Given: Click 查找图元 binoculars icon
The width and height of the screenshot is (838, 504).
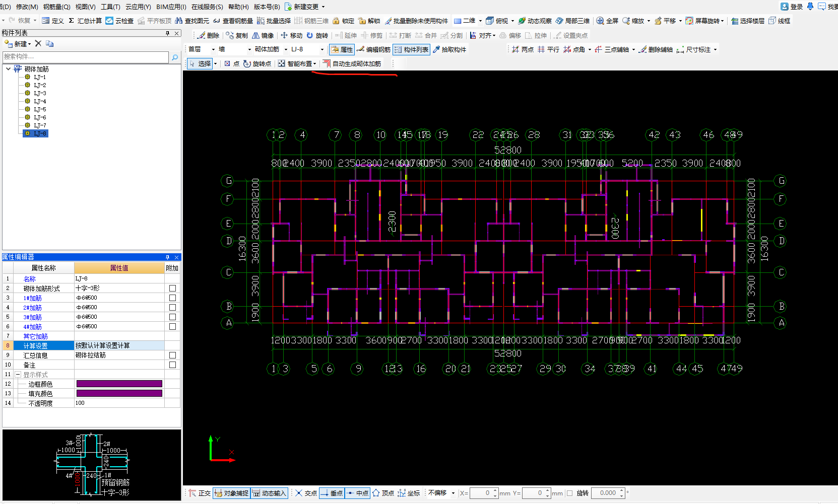Looking at the screenshot, I should coord(178,21).
